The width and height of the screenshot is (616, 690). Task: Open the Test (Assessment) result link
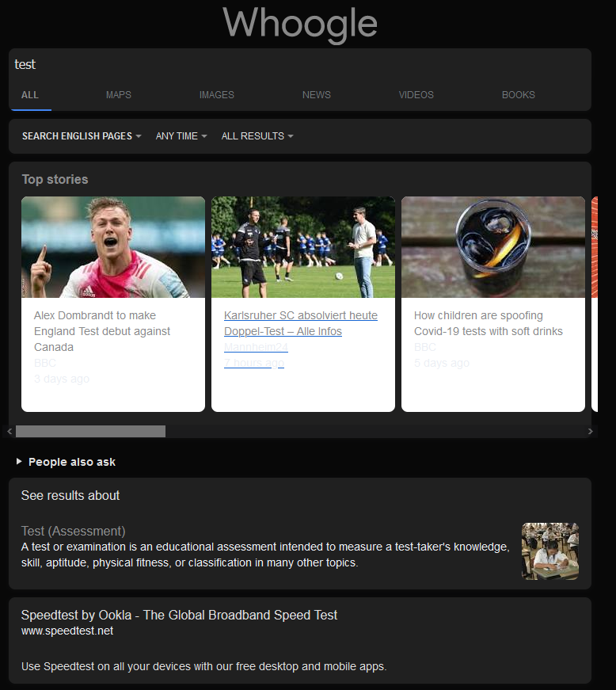click(x=73, y=531)
